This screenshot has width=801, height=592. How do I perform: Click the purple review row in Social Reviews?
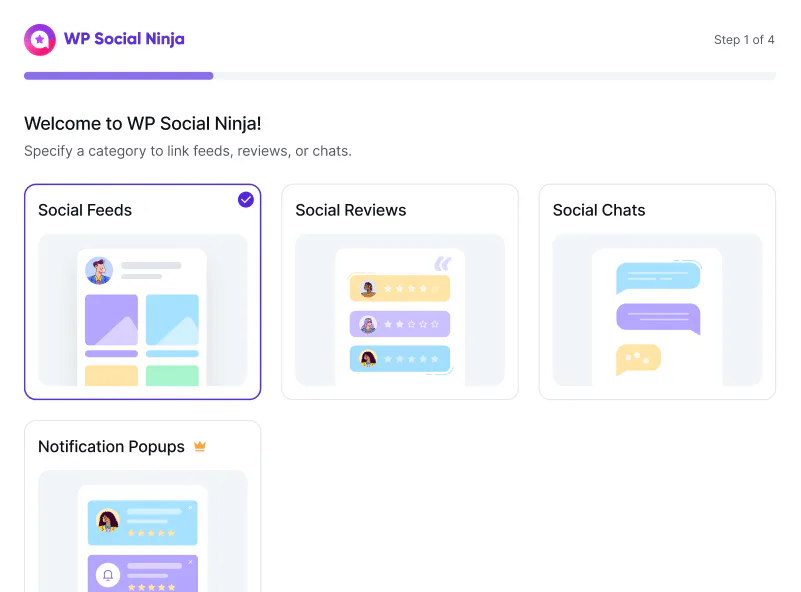point(400,324)
